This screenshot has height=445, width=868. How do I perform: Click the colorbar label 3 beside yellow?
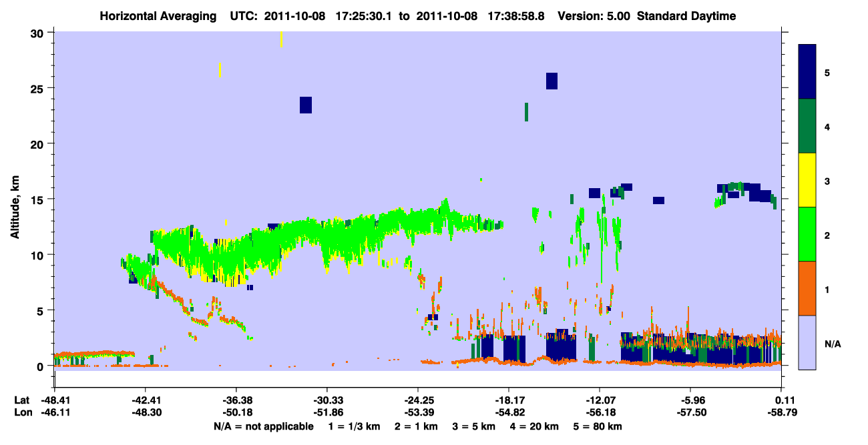[827, 181]
